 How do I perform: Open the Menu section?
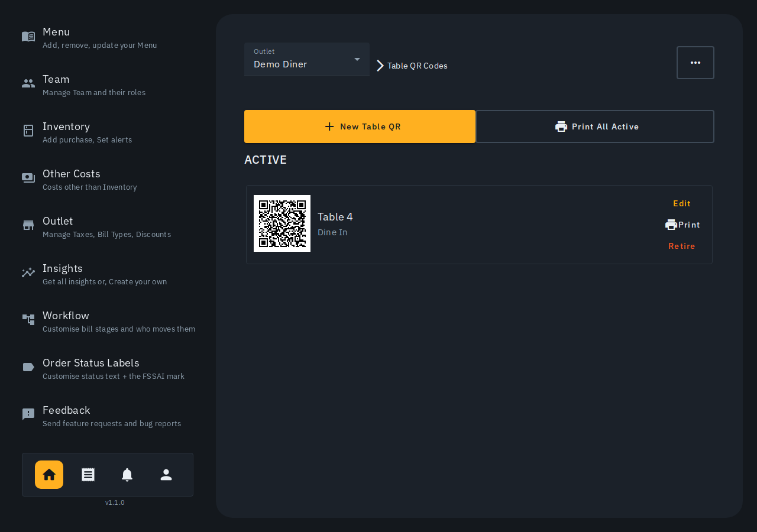pyautogui.click(x=108, y=37)
